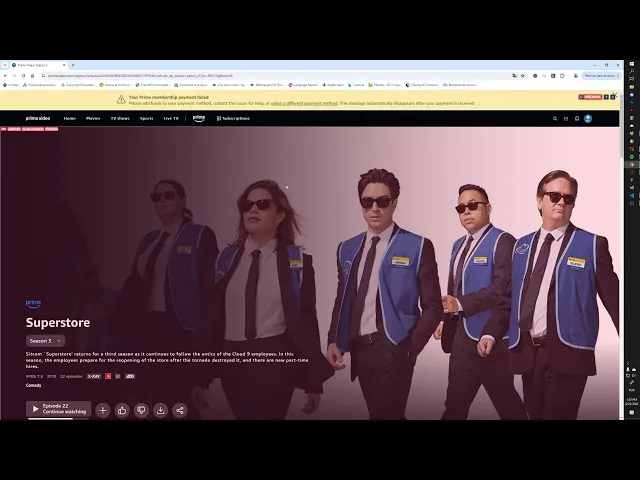Click the browser forward arrow
This screenshot has height=480, width=640.
tap(14, 76)
